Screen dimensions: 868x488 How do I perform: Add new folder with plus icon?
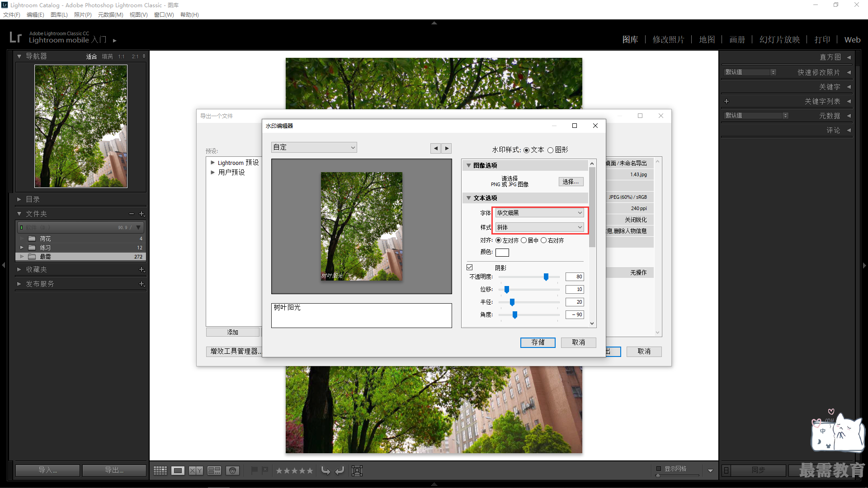click(x=142, y=214)
